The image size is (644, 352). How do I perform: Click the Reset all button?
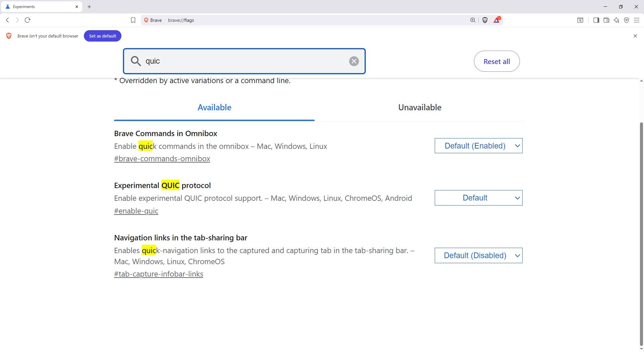coord(497,61)
